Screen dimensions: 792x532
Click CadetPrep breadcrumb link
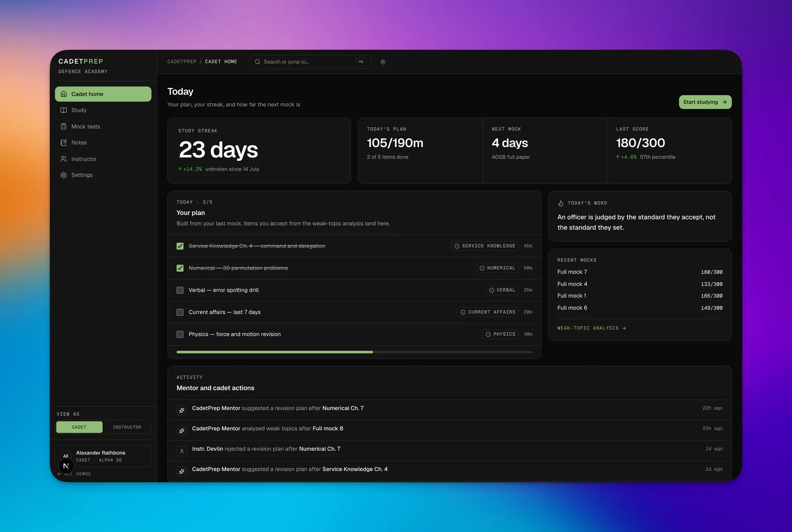point(182,62)
